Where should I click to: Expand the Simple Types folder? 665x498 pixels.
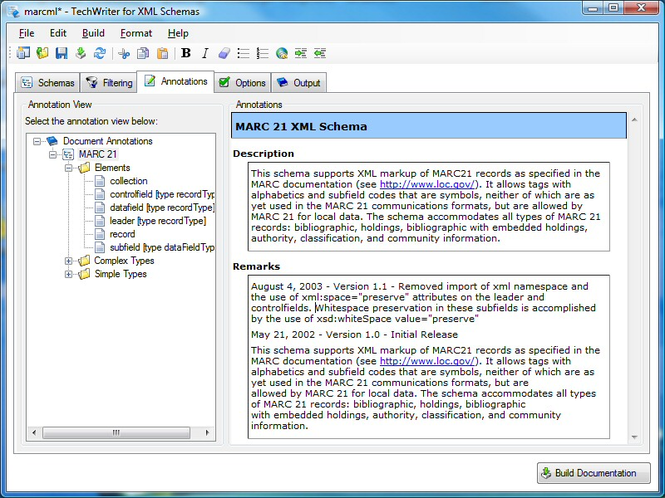(x=68, y=274)
